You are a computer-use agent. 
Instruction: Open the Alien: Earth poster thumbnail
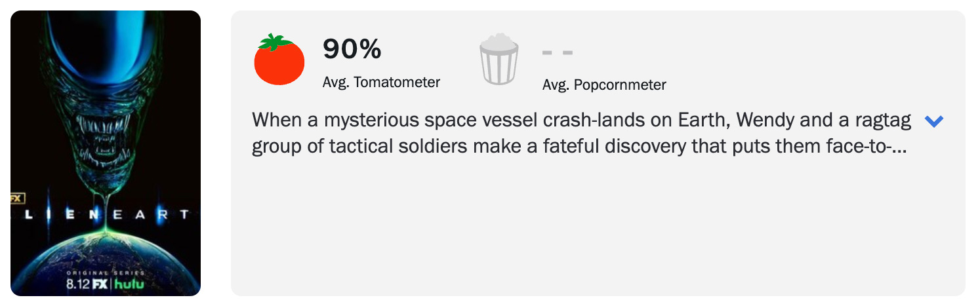pos(106,153)
